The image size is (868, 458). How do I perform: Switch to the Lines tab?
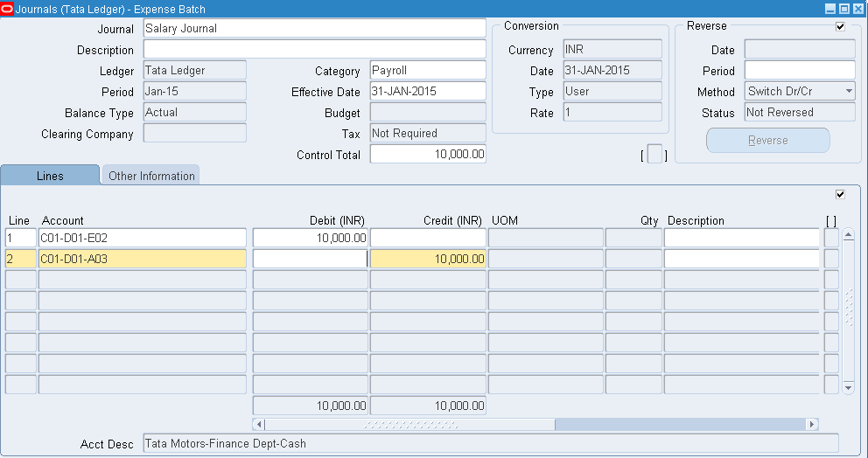pos(50,176)
